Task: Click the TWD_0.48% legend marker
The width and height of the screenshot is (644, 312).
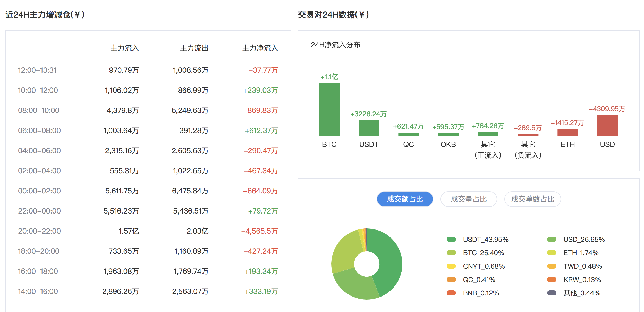Action: coord(552,266)
